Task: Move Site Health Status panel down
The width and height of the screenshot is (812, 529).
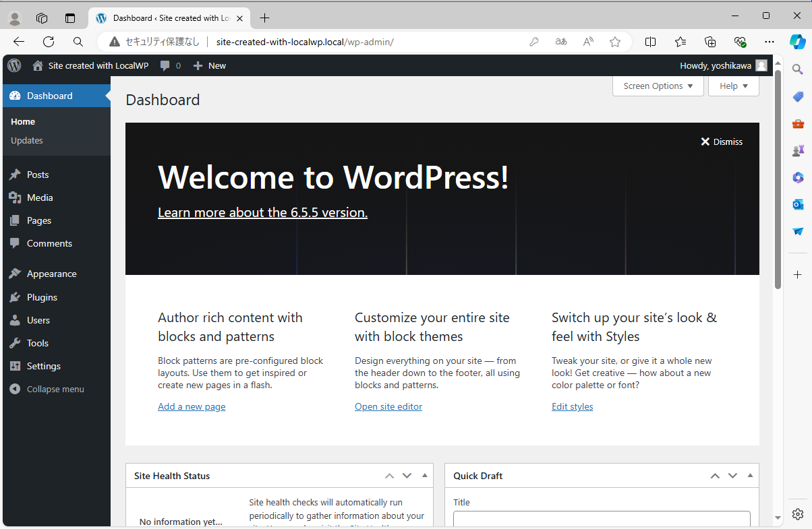Action: pyautogui.click(x=407, y=476)
